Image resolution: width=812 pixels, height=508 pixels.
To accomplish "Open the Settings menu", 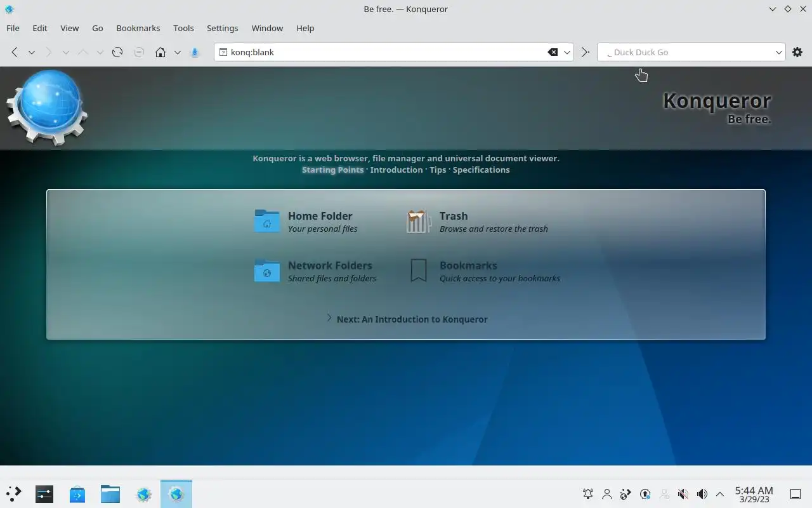I will tap(223, 28).
